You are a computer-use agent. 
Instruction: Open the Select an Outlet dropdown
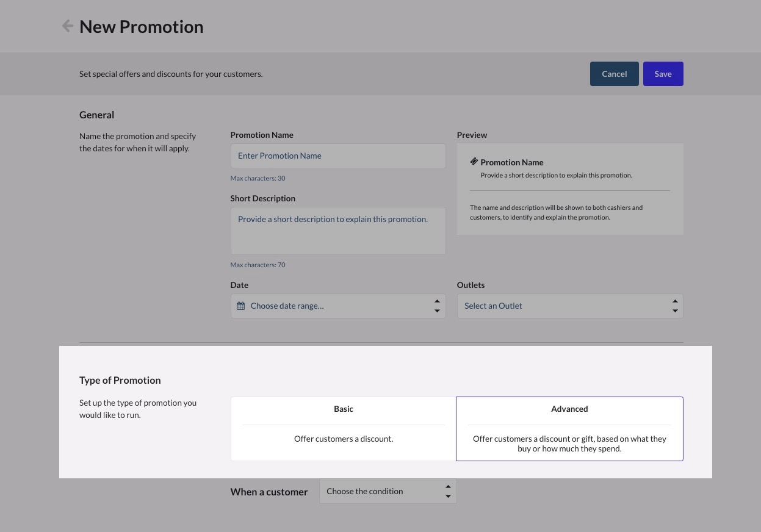[570, 306]
